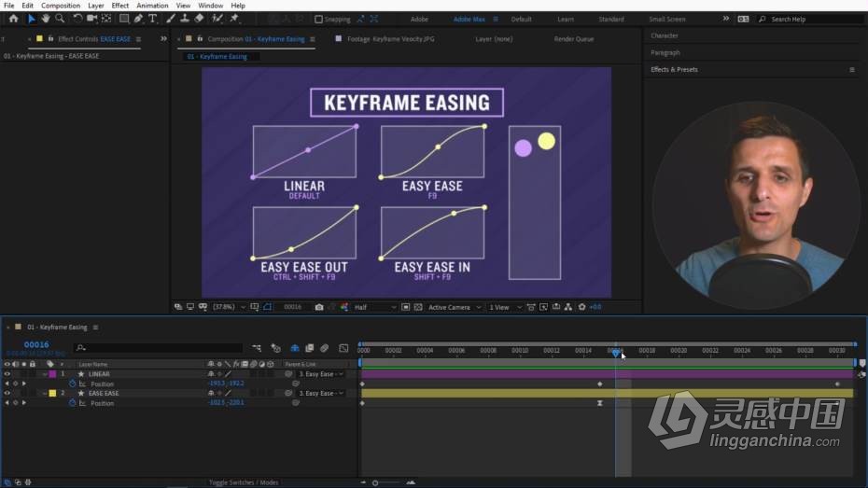Open the Graph Editor icon
Viewport: 868px width, 488px height.
(343, 348)
